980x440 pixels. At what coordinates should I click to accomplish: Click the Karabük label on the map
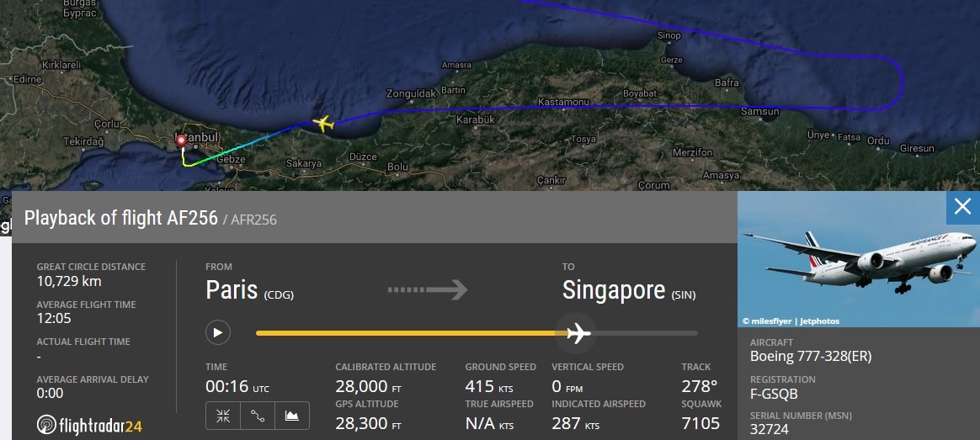point(476,119)
